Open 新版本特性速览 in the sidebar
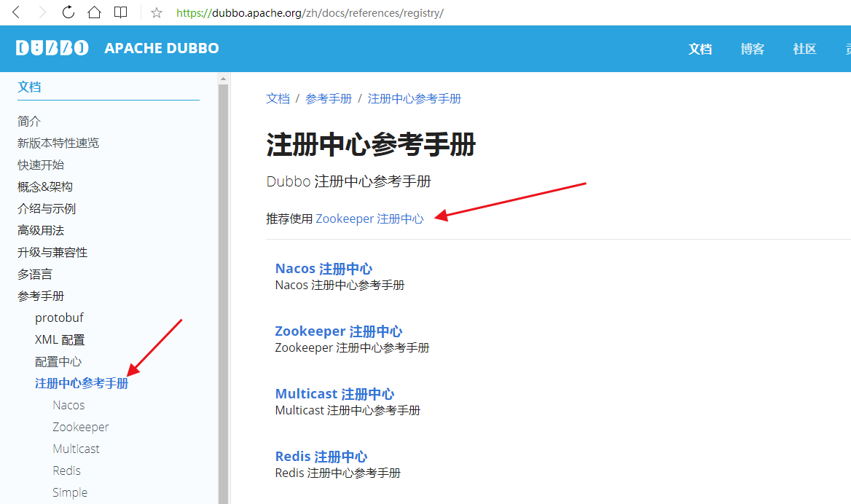Screen dimensions: 851x504 tap(58, 143)
